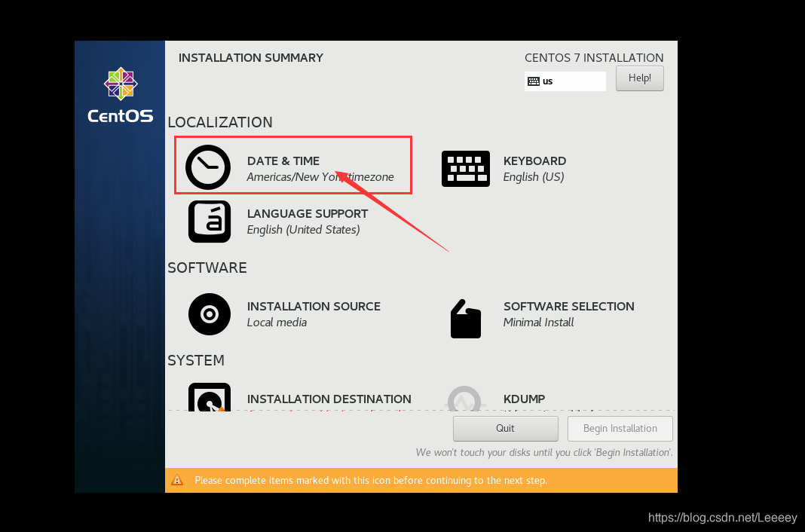Open the KDUMP icon
805x532 pixels.
[464, 399]
